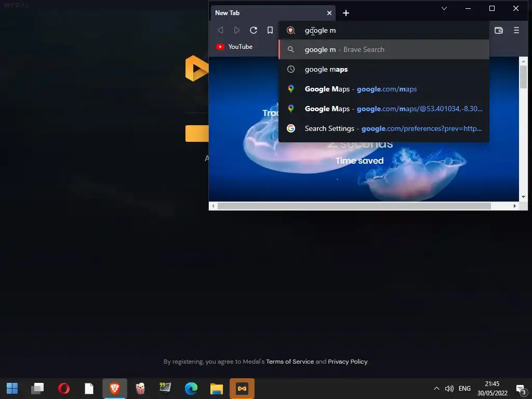
Task: Show hidden tray icons chevron
Action: coord(436,389)
